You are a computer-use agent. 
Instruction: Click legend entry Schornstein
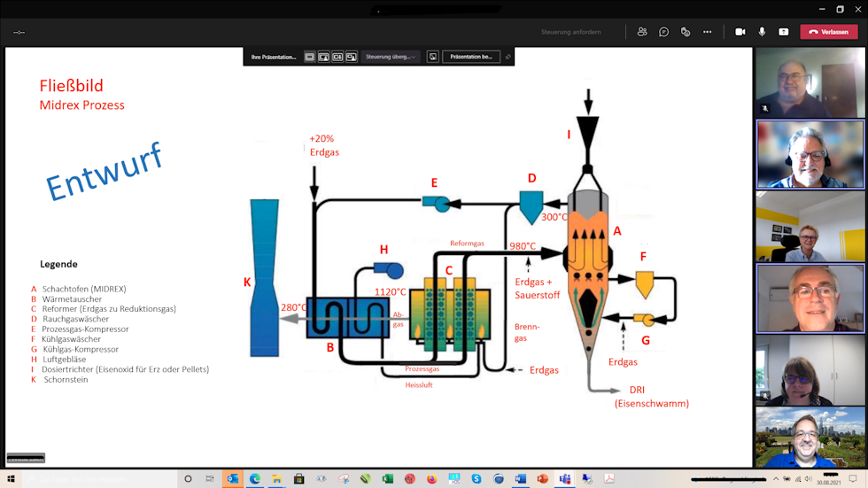[x=66, y=380]
